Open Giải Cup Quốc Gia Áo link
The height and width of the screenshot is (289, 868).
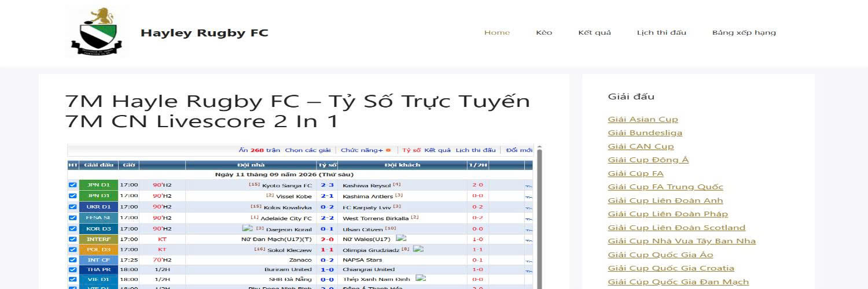coord(660,255)
